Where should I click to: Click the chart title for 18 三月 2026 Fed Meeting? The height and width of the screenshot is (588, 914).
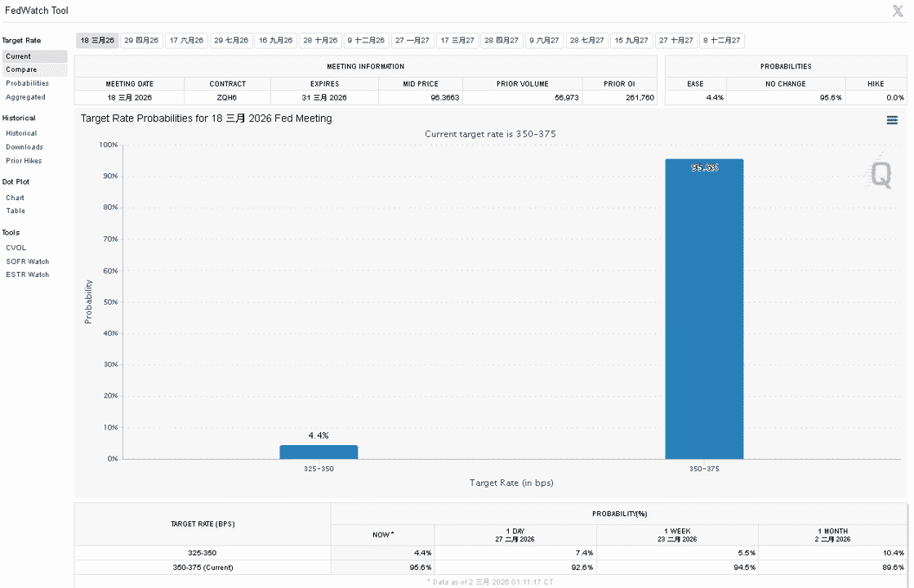pyautogui.click(x=207, y=118)
